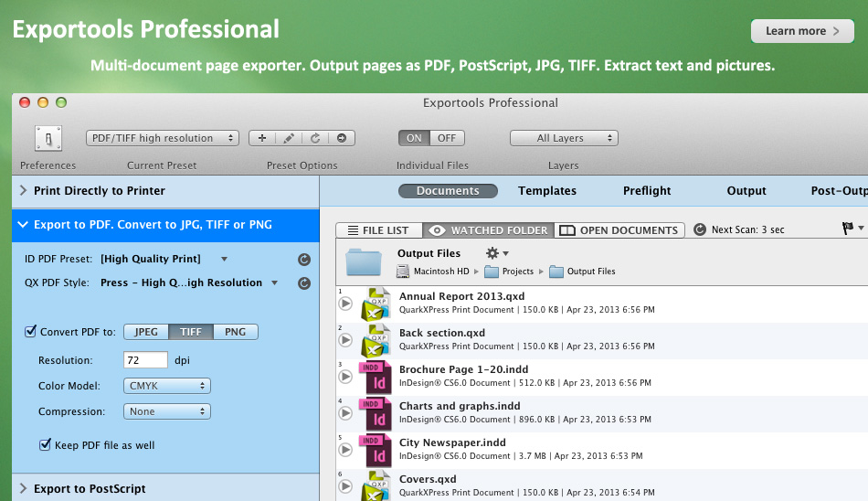Open the Current Preset dropdown
Image resolution: width=868 pixels, height=501 pixels.
coord(163,138)
